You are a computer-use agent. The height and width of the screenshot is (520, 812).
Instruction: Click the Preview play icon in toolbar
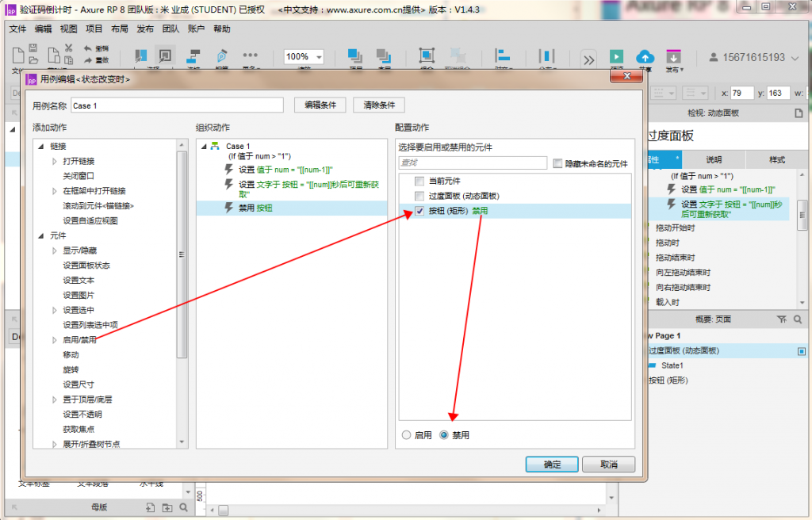tap(616, 56)
